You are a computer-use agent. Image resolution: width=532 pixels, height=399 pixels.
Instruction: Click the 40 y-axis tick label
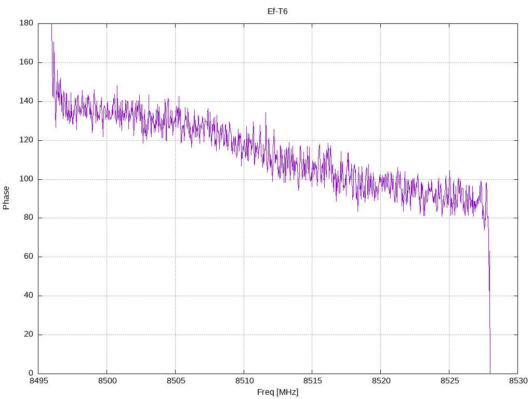[x=29, y=296]
